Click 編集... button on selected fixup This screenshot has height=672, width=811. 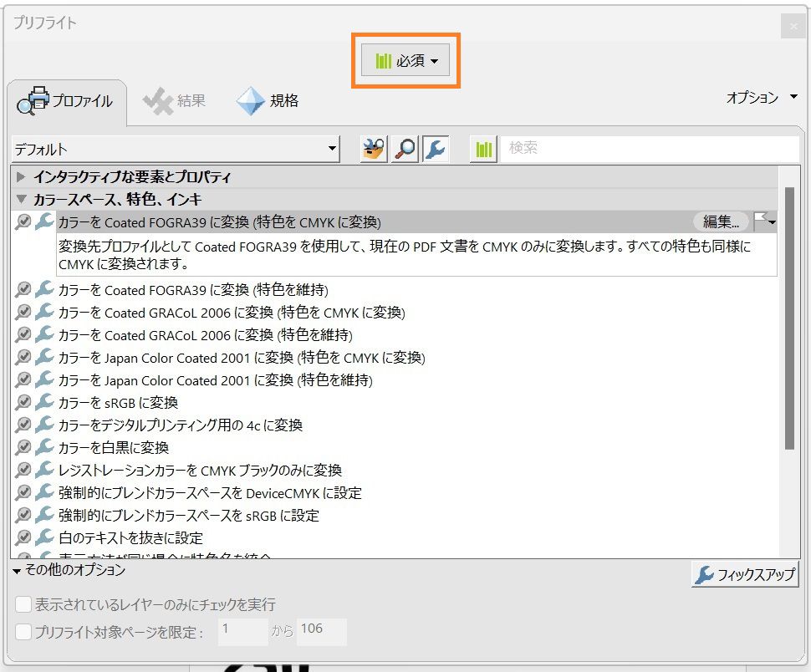[721, 221]
